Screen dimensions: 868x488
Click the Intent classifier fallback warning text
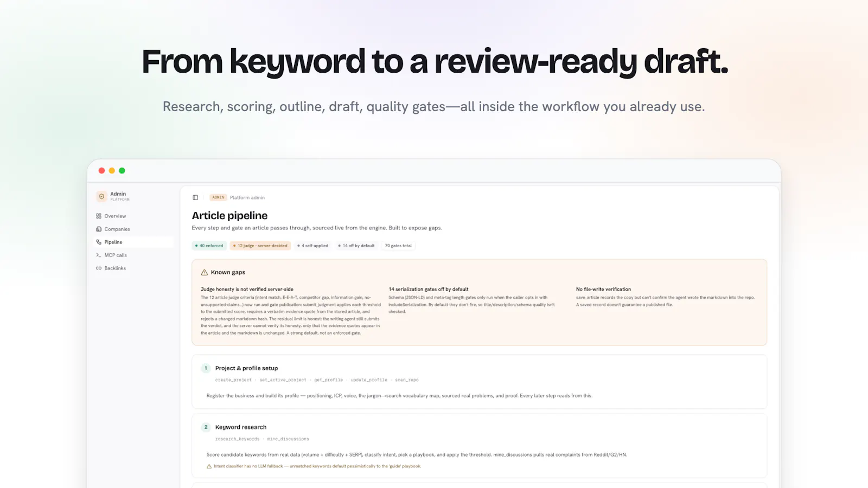(x=317, y=466)
